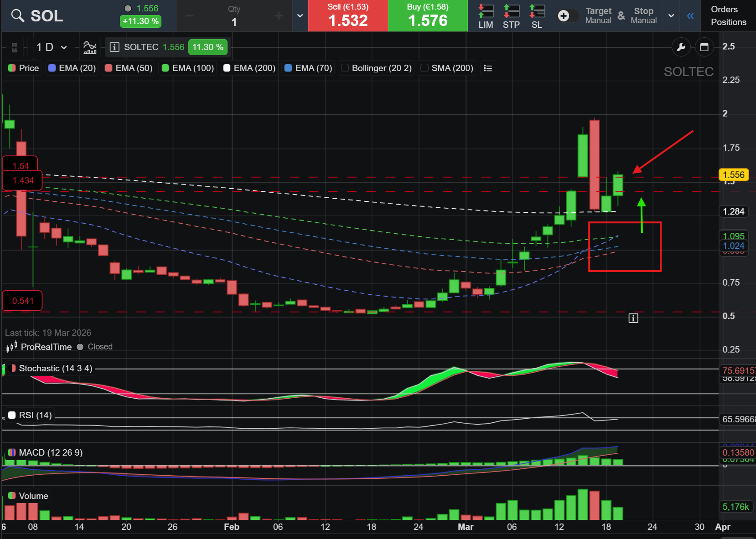
Task: Click the Volume colour swatch icon
Action: [12, 496]
